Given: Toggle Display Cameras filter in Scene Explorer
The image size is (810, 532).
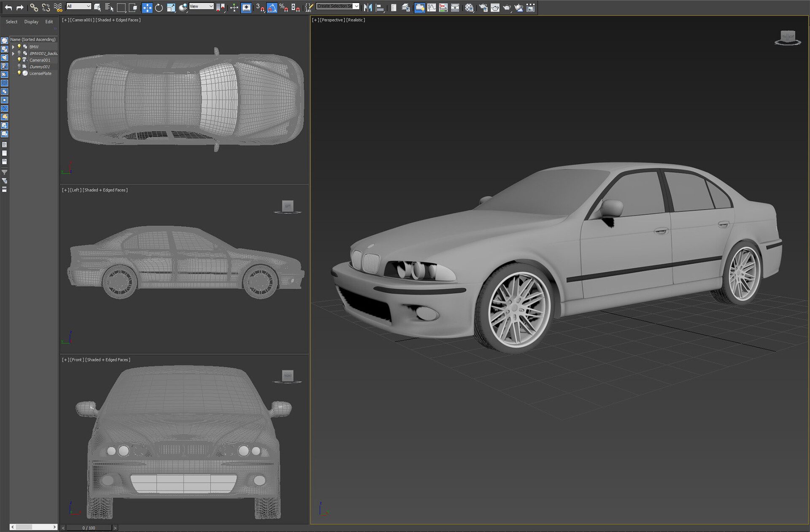Looking at the screenshot, I should pos(5,66).
